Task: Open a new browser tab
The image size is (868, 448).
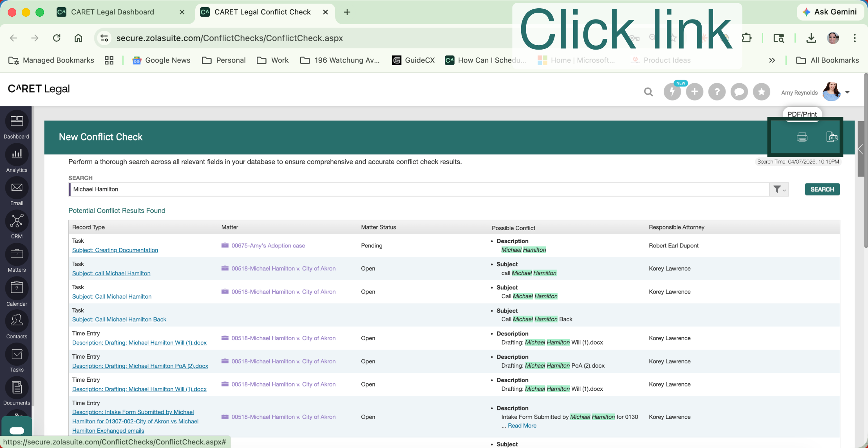Action: (347, 12)
